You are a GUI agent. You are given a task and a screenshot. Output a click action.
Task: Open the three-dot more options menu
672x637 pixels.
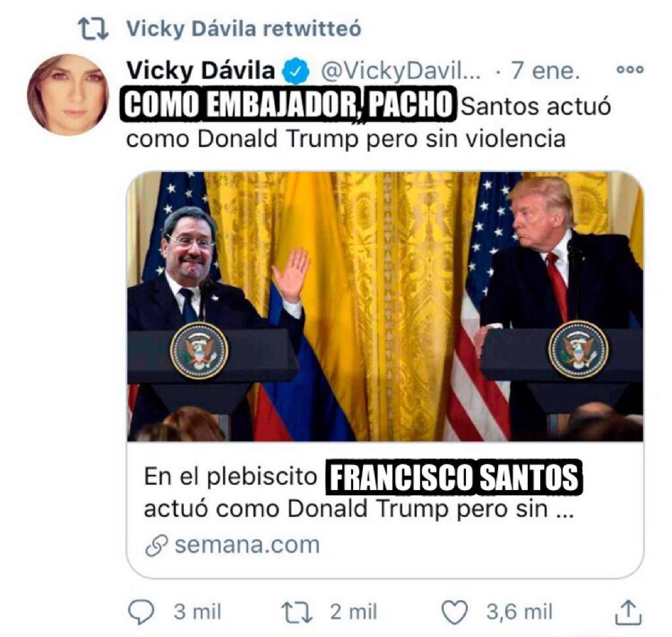coord(629,70)
